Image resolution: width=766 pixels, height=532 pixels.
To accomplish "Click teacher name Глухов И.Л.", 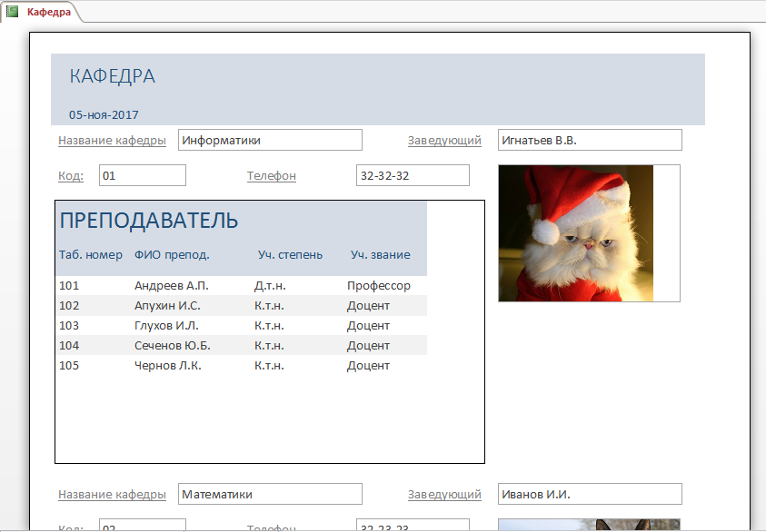I will point(166,326).
